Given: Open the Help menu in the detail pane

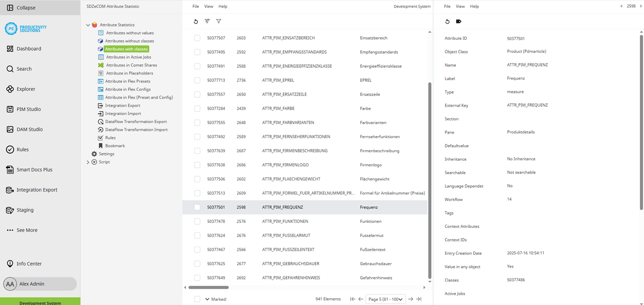Looking at the screenshot, I should (474, 6).
